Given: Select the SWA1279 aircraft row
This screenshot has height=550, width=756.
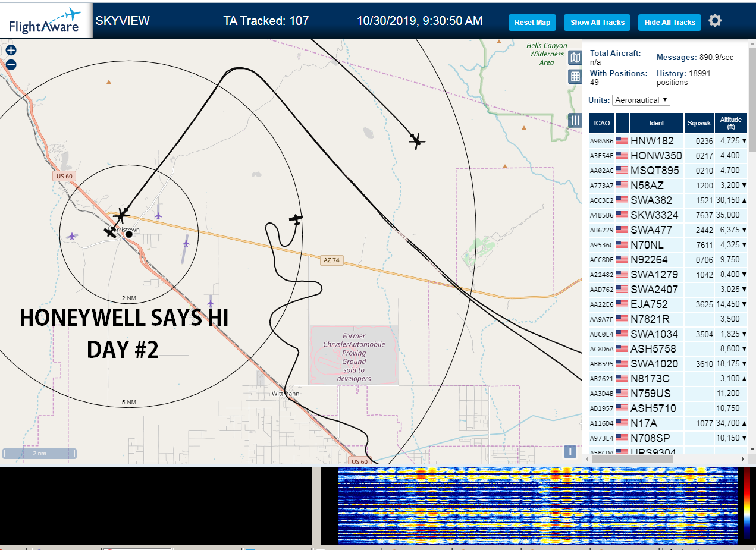Looking at the screenshot, I should [x=668, y=275].
